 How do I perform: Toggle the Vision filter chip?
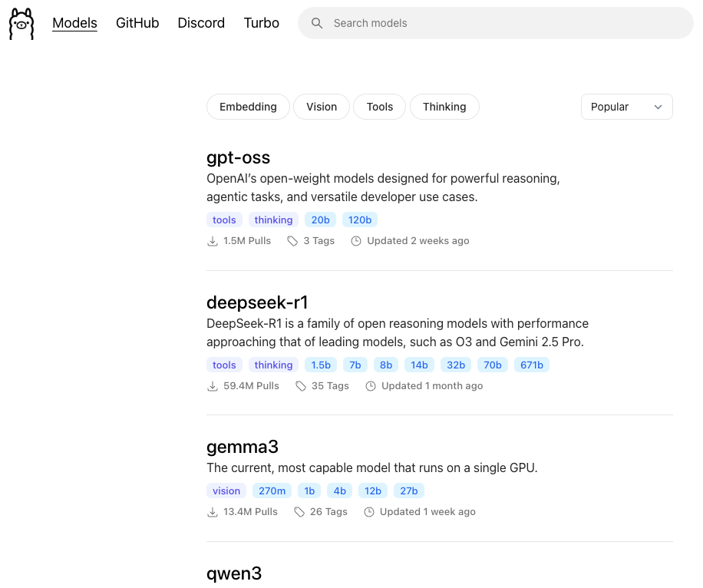[322, 107]
